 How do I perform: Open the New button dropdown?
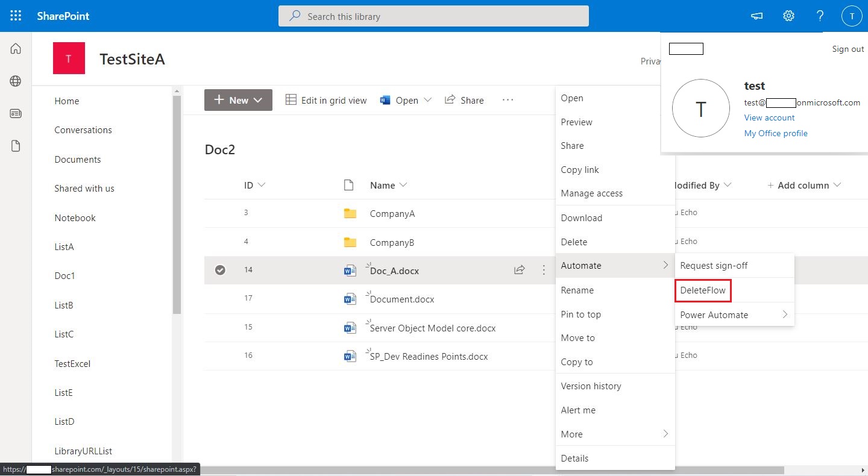(238, 100)
